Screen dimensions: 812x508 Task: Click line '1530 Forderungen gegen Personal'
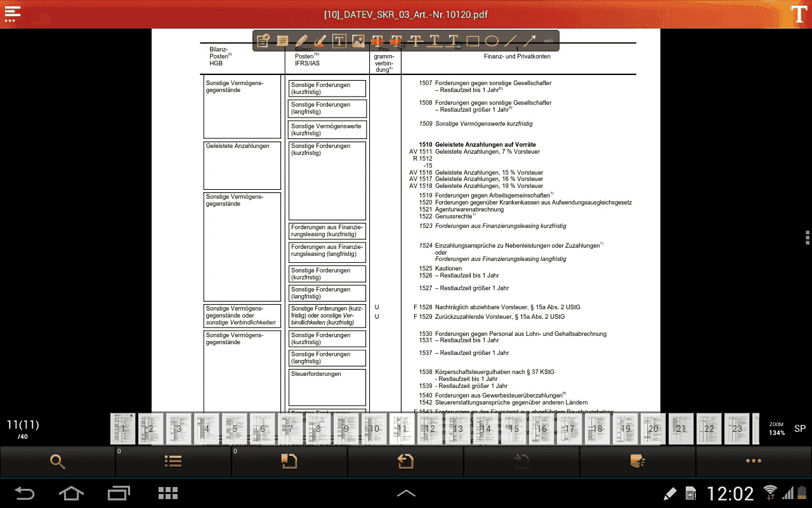pos(513,334)
